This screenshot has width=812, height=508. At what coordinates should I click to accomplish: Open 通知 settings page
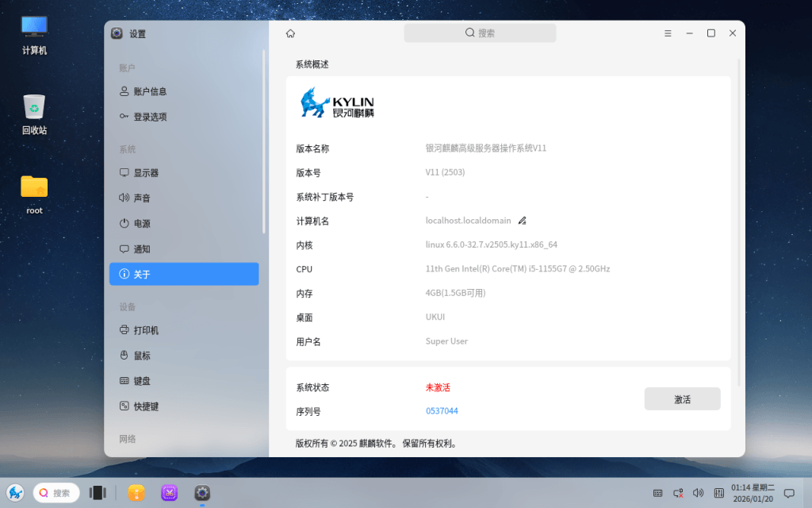(184, 248)
